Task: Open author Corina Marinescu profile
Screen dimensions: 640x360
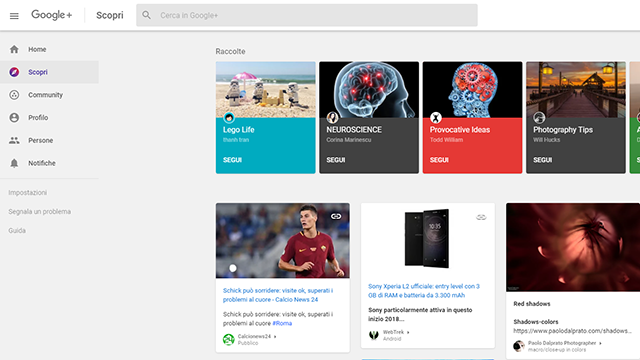Action: pos(349,140)
